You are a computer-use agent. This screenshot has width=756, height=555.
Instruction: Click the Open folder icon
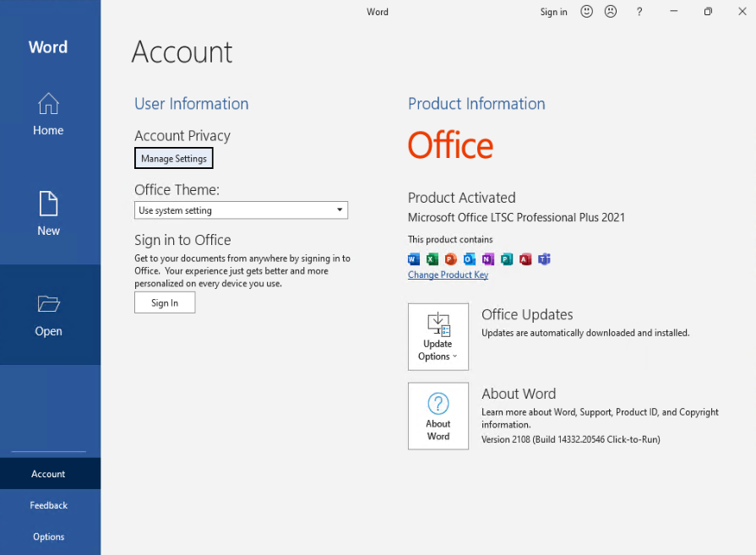point(48,304)
